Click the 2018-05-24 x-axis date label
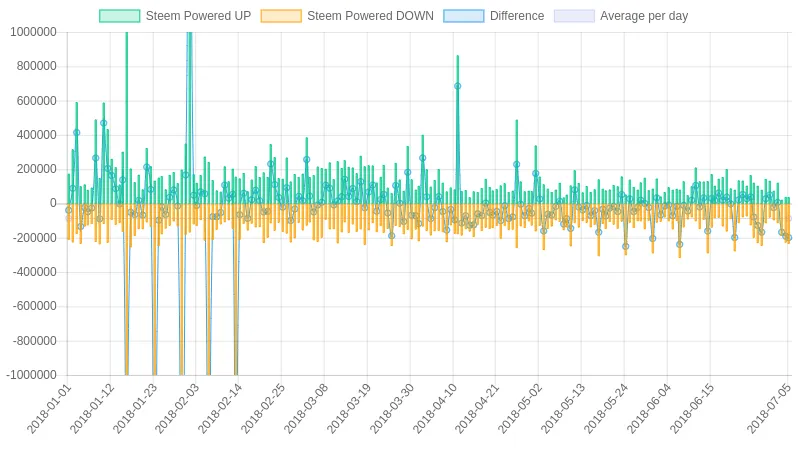Image resolution: width=798 pixels, height=450 pixels. (x=606, y=409)
